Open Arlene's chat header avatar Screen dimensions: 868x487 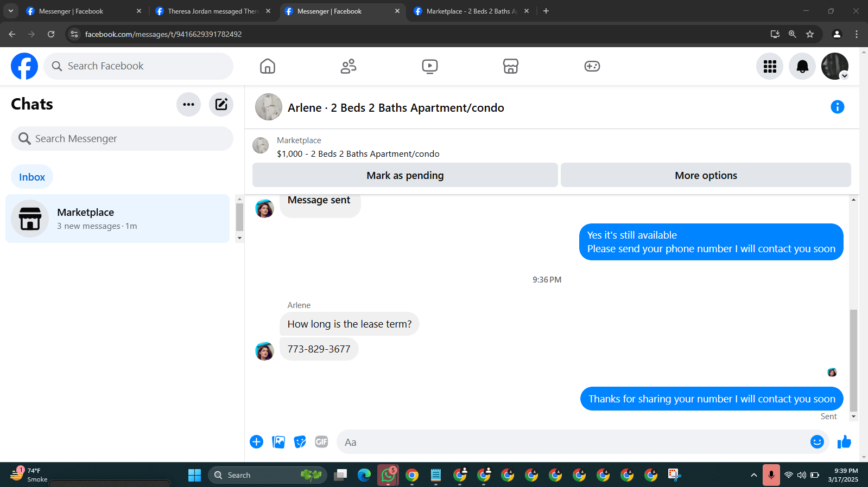tap(269, 107)
